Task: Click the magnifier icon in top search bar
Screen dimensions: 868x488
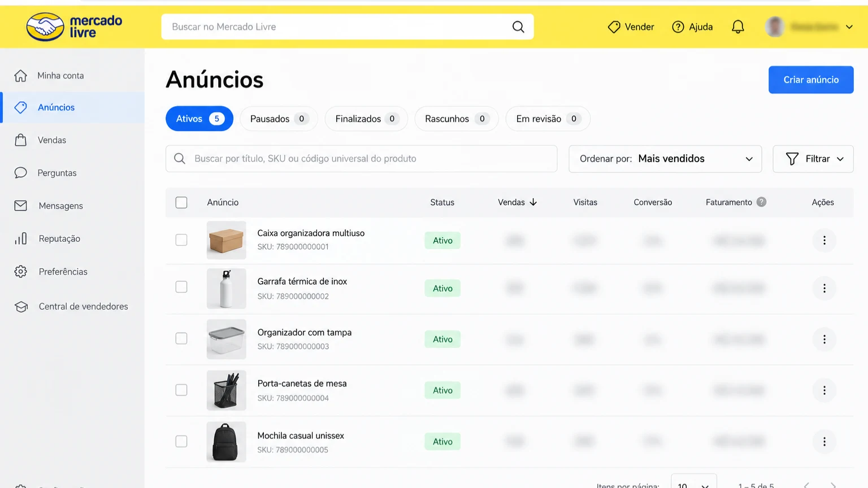Action: click(x=518, y=27)
